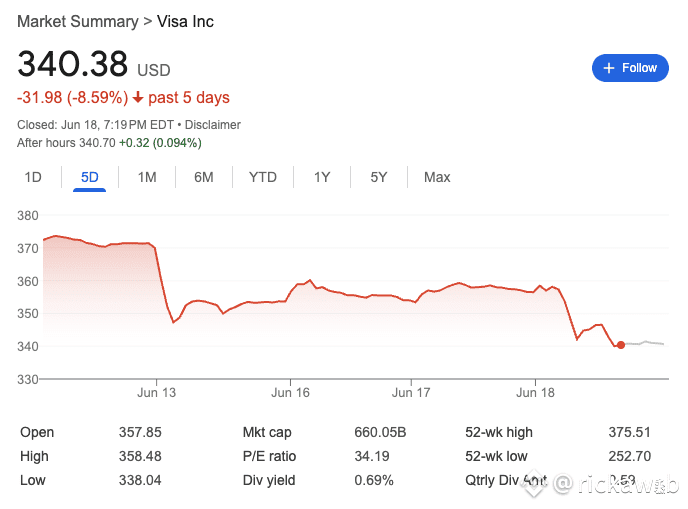688x509 pixels.
Task: Show the 6M chart range
Action: click(204, 177)
